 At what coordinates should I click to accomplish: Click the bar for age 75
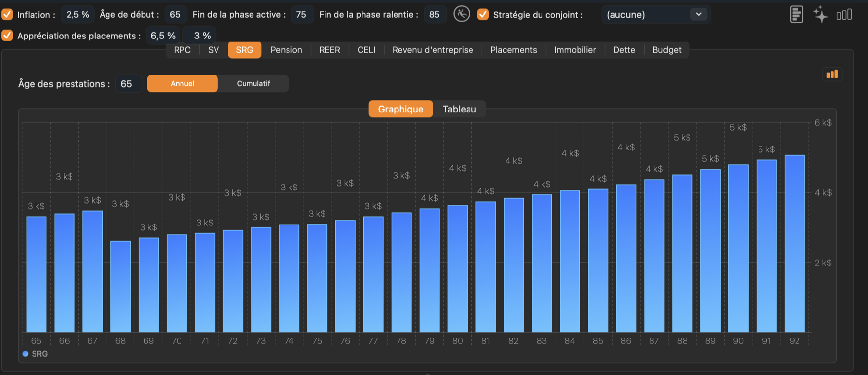coord(317,278)
